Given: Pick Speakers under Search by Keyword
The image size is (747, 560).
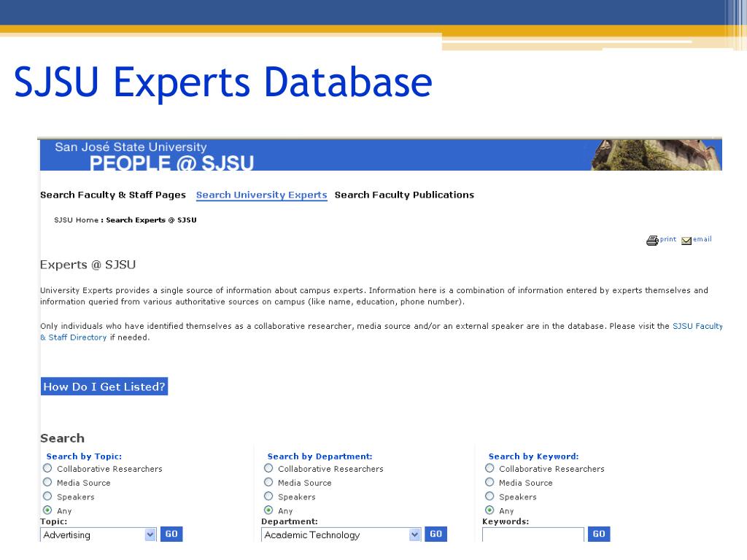Looking at the screenshot, I should click(x=489, y=496).
